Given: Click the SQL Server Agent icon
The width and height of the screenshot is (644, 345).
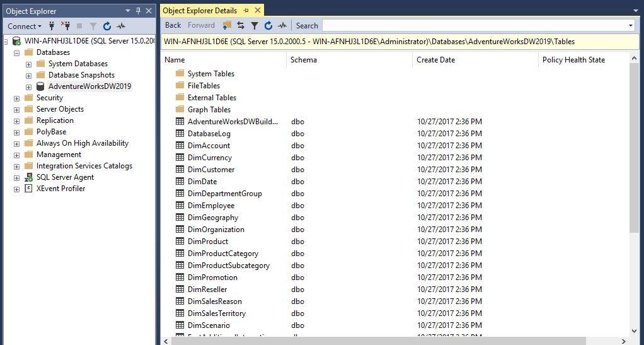Looking at the screenshot, I should pyautogui.click(x=28, y=177).
